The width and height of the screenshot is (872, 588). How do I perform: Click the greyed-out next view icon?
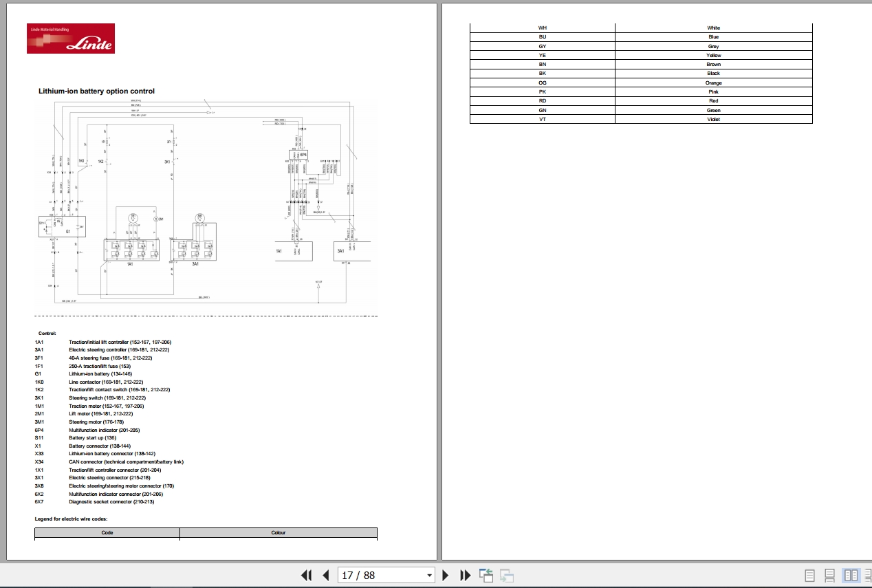[507, 575]
